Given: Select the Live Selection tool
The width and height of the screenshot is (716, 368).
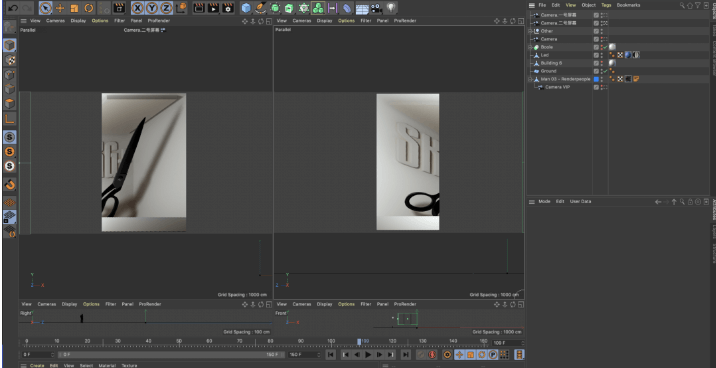Looking at the screenshot, I should (x=45, y=8).
